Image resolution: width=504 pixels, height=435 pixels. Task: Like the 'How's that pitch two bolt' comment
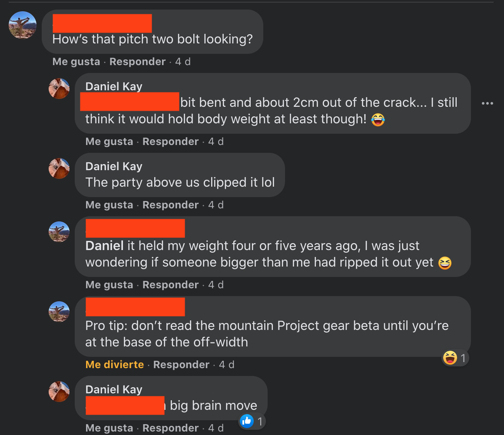click(x=76, y=62)
